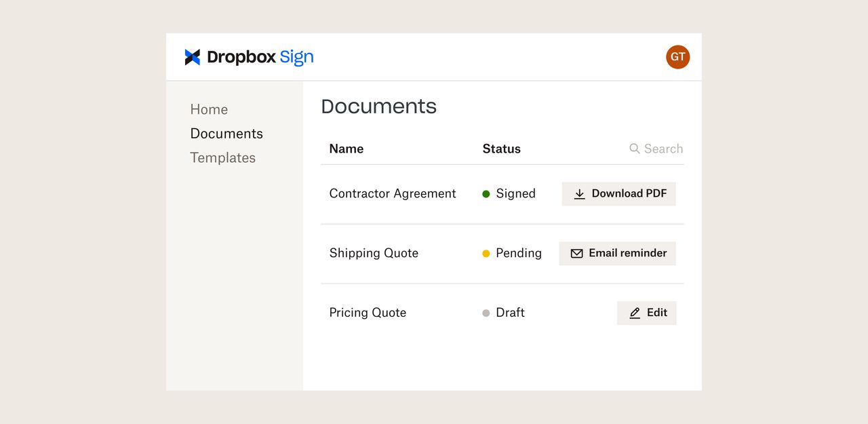Click the search magnifier icon
The image size is (868, 424).
(634, 149)
